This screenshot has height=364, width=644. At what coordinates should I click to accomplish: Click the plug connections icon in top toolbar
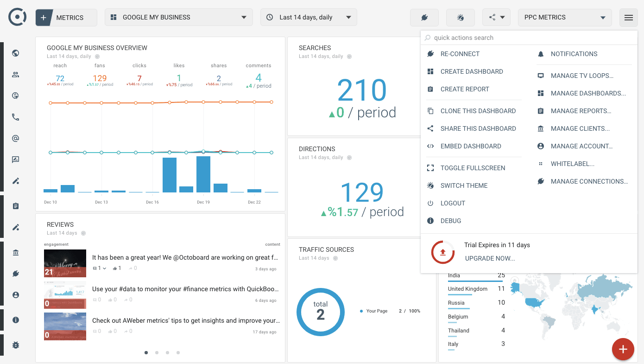(x=423, y=17)
